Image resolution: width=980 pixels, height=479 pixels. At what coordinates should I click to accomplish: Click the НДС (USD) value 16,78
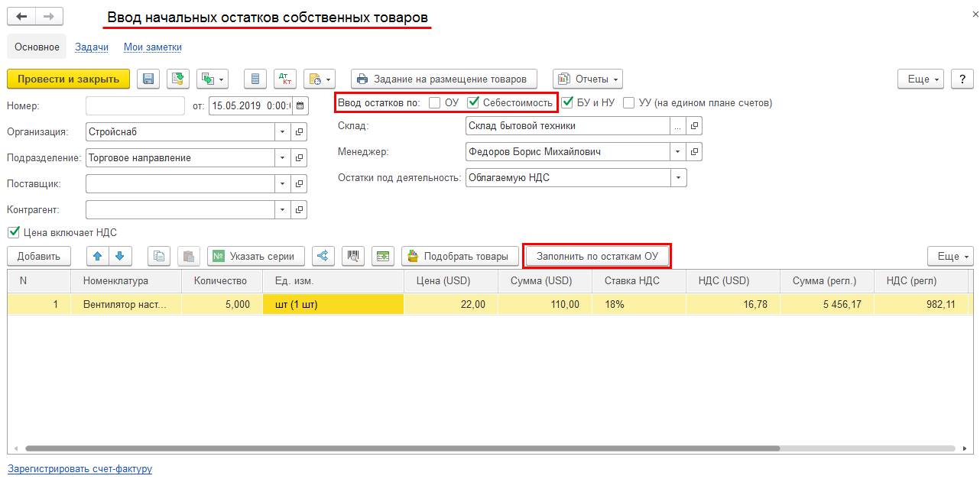tap(733, 304)
